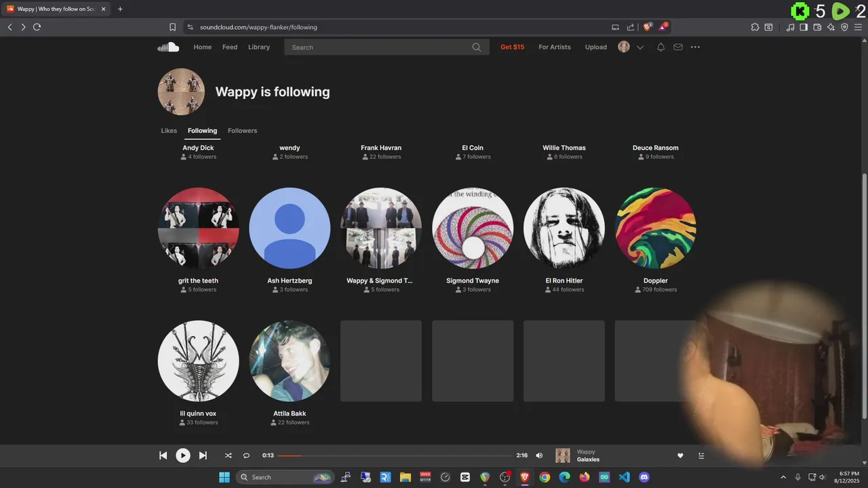
Task: Mute the player volume speaker icon
Action: click(x=539, y=455)
